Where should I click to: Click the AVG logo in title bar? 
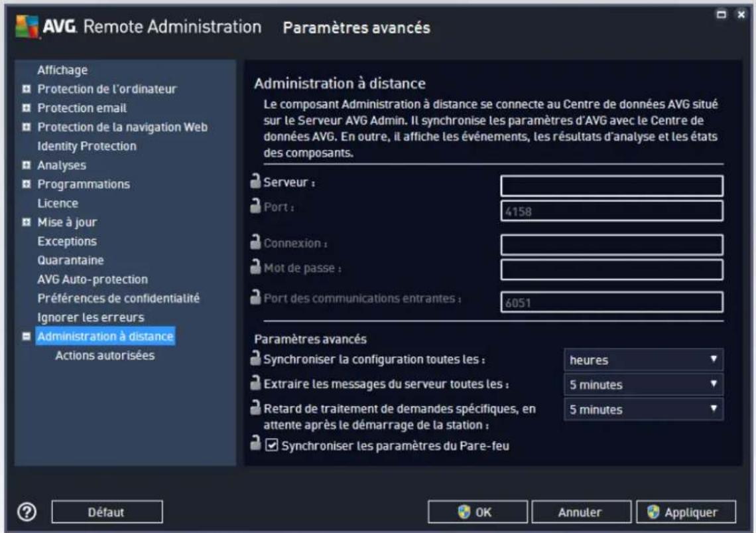(27, 27)
